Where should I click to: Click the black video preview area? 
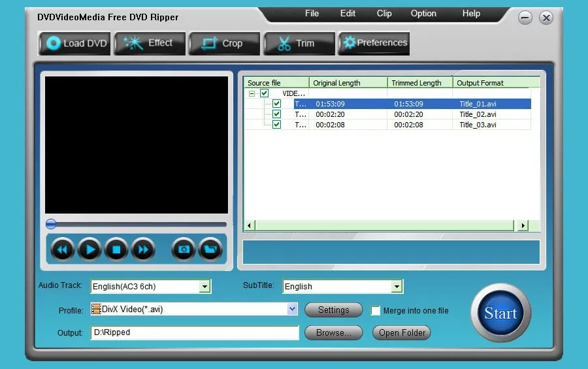click(137, 145)
